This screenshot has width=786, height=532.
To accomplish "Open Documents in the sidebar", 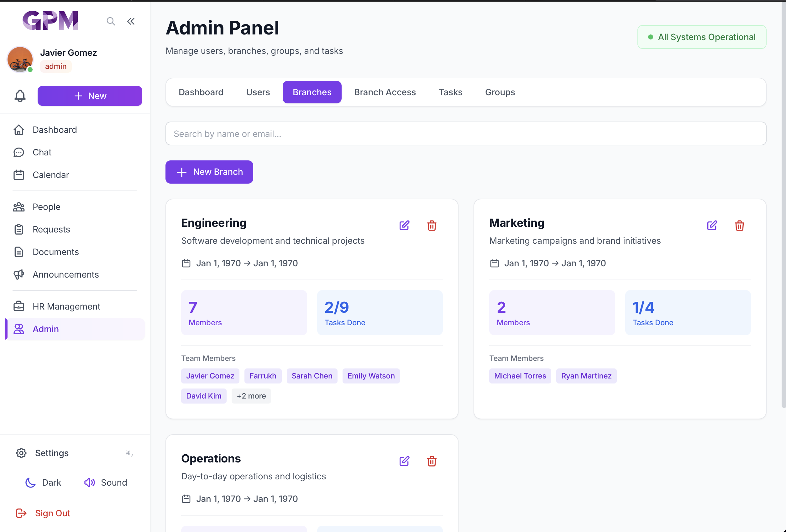I will pyautogui.click(x=75, y=252).
